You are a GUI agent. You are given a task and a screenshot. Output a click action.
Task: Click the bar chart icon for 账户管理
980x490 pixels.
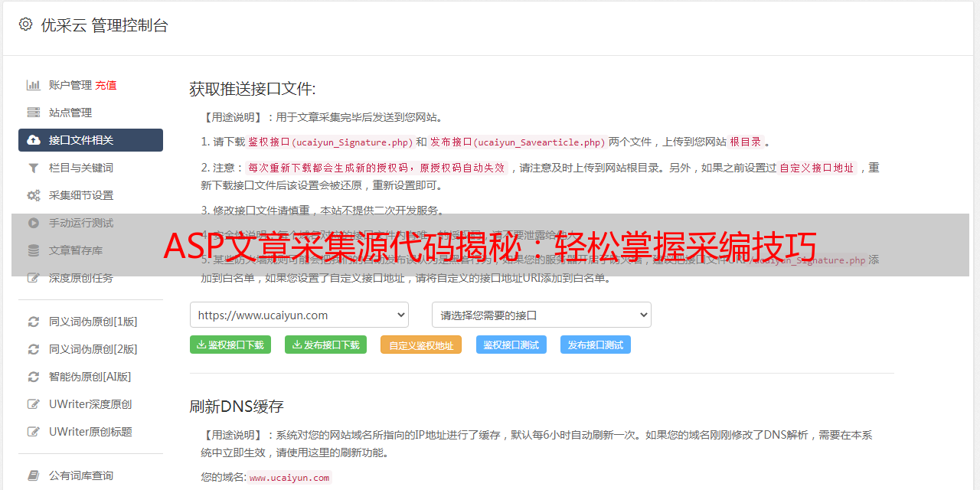coord(34,85)
